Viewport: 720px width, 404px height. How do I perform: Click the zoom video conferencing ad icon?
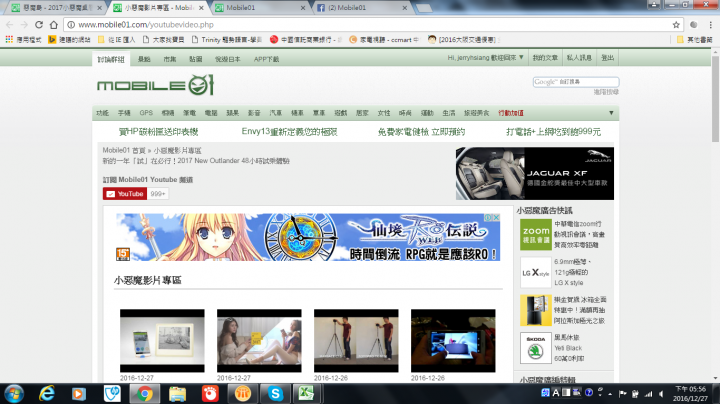535,235
